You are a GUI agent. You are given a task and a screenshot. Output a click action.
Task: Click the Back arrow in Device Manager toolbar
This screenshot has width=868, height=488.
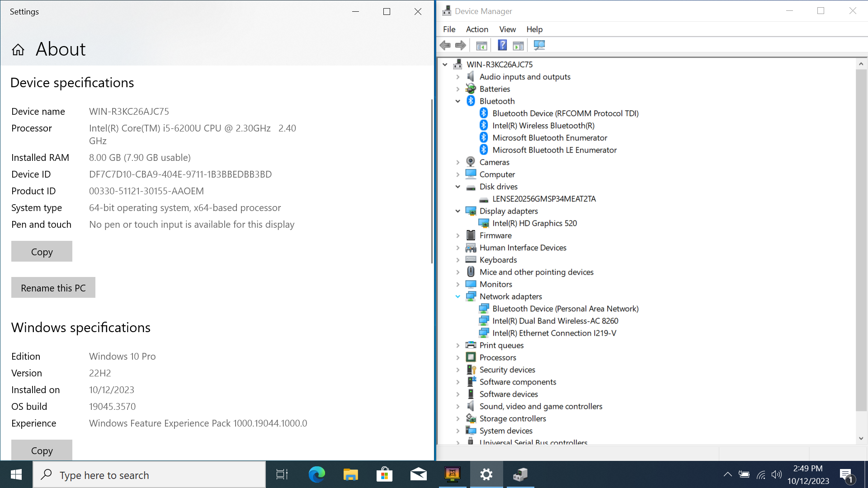445,45
